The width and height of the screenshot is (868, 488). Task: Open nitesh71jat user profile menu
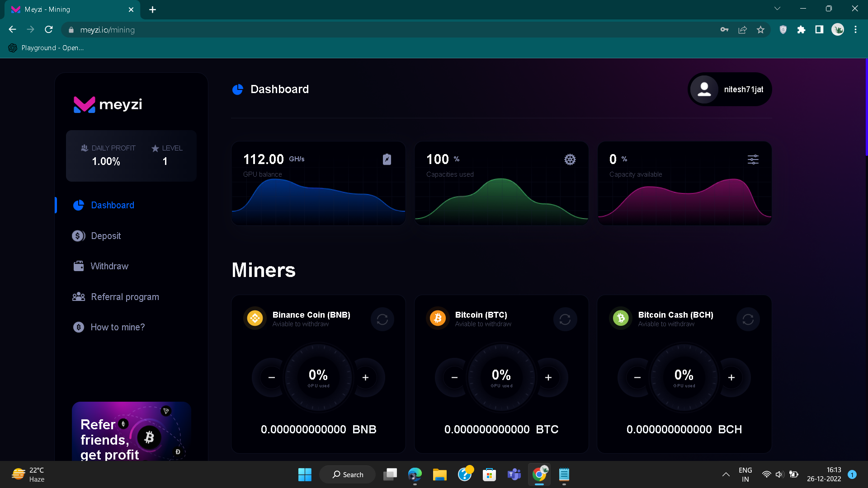coord(730,89)
